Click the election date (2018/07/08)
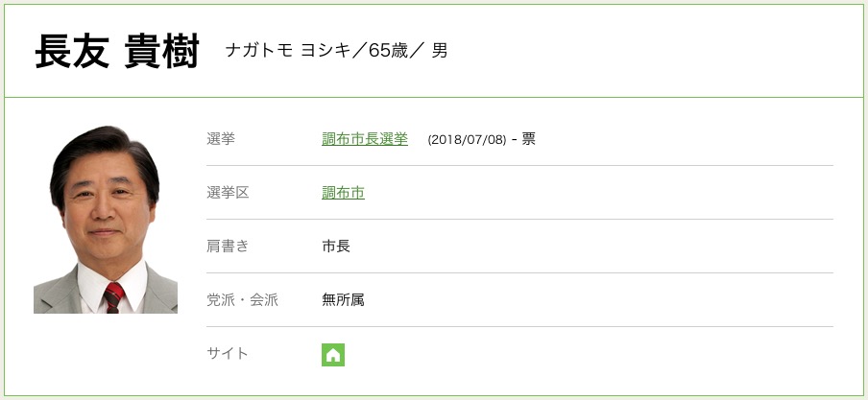The width and height of the screenshot is (868, 400). click(467, 140)
